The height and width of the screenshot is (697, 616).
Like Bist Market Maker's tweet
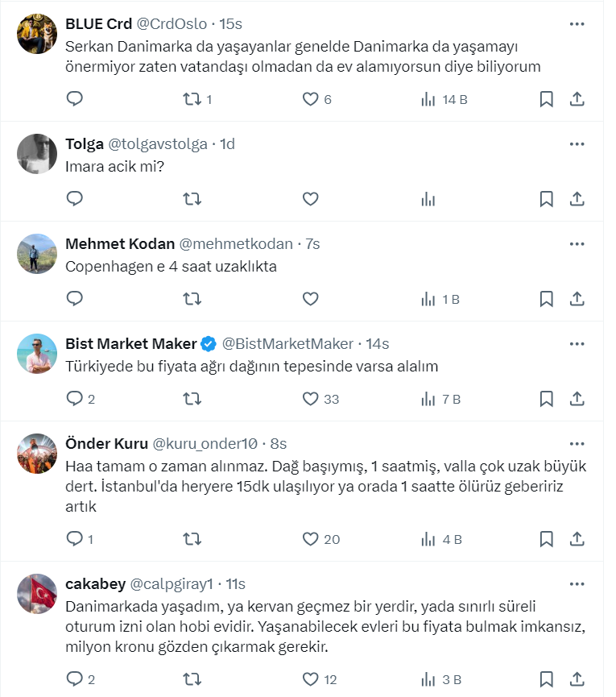(x=311, y=399)
